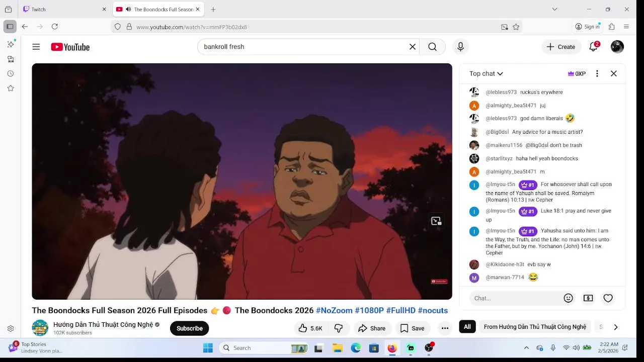Expand the Top chat dropdown
The image size is (644, 362).
pos(486,73)
